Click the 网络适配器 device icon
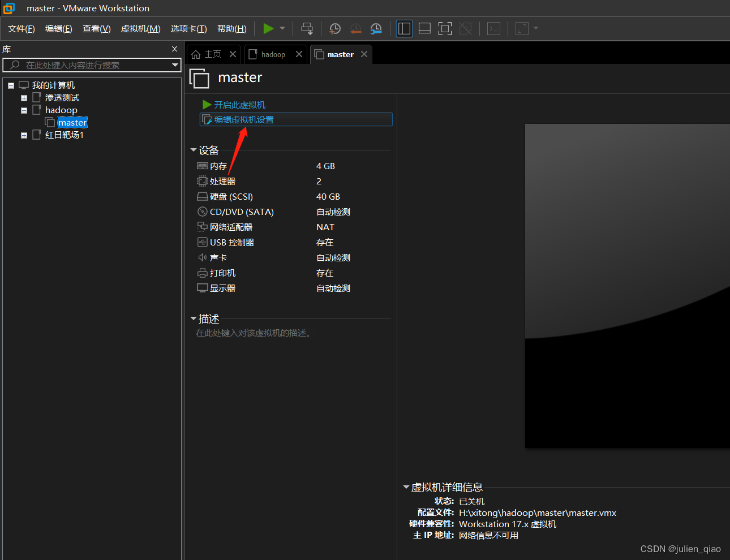This screenshot has height=560, width=730. [x=203, y=227]
